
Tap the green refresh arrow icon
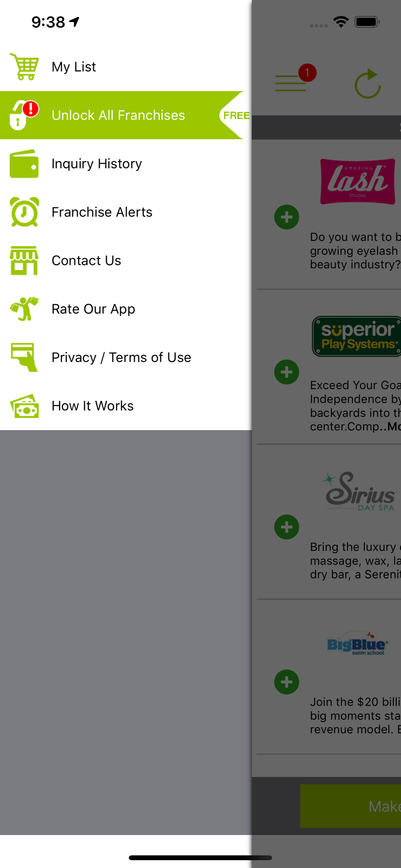coord(368,83)
